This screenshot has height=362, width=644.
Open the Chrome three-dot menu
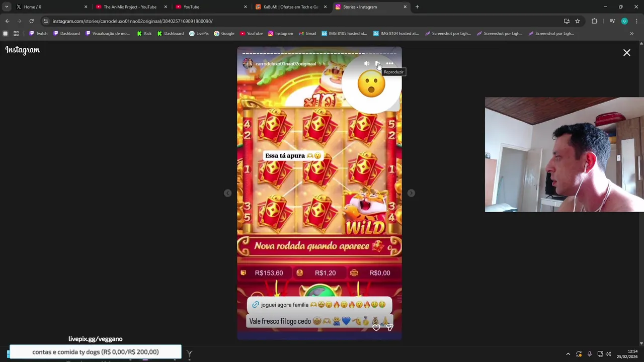pos(636,21)
